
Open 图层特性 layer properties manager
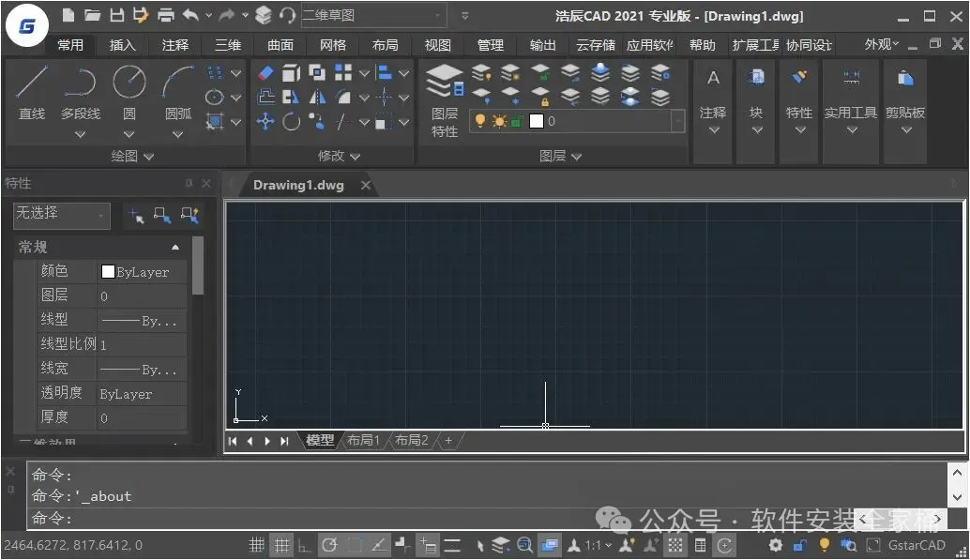(x=445, y=101)
